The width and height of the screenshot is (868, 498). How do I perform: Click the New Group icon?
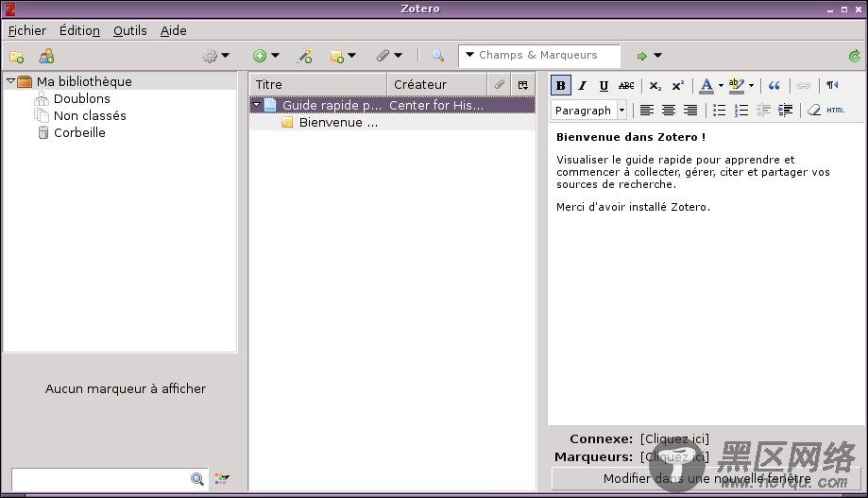point(46,56)
